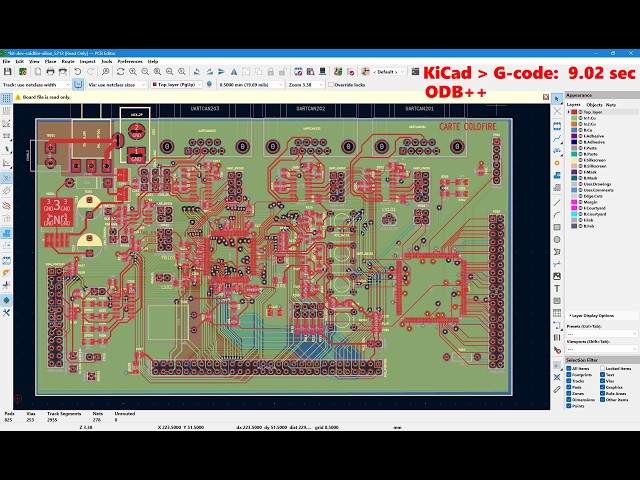Open the Find tool (binoculars)

click(x=105, y=72)
